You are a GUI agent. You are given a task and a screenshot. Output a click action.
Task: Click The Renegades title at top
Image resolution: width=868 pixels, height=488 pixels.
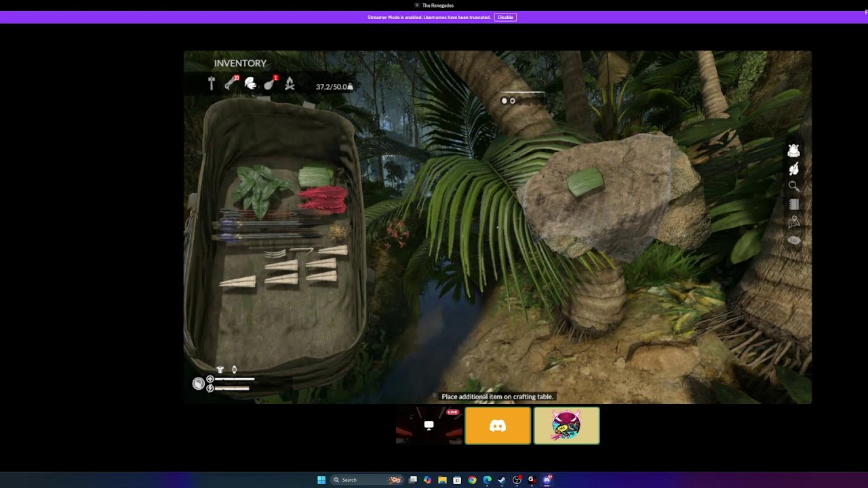pos(437,5)
